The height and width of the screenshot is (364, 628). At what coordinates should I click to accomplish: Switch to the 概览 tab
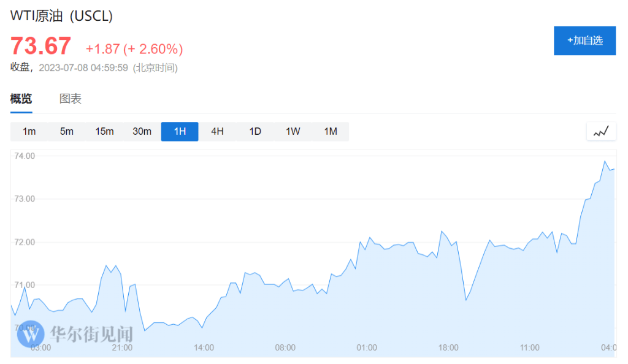[21, 99]
